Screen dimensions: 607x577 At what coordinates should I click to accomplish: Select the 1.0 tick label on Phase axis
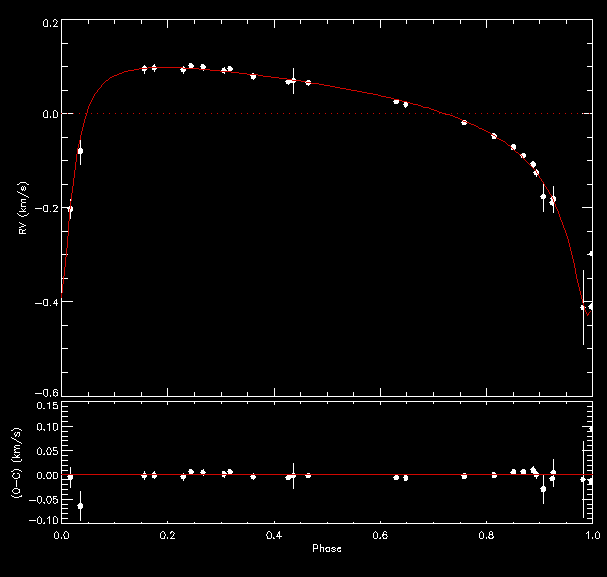point(592,536)
